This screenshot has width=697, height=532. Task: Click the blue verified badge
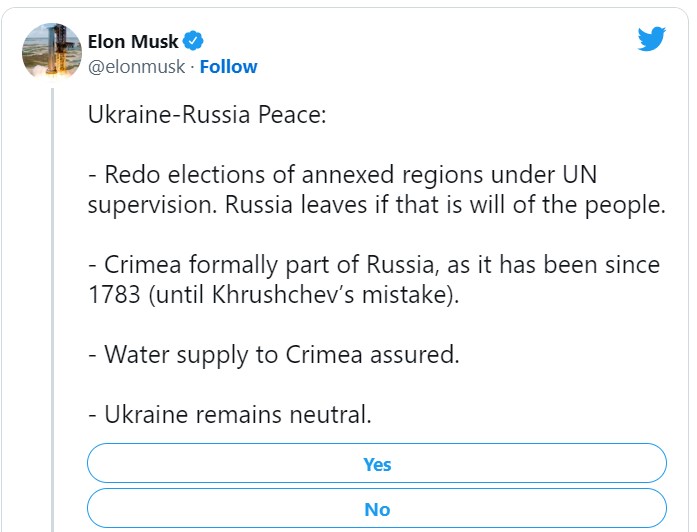[192, 41]
